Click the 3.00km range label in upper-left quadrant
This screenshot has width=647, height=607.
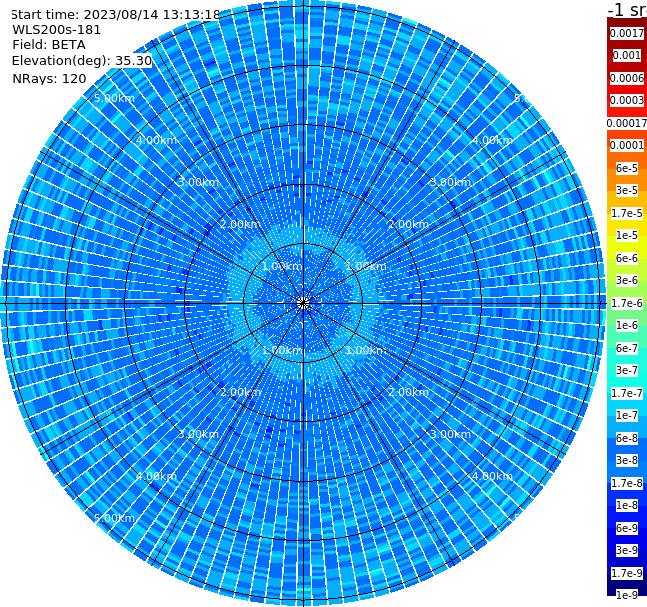(198, 182)
